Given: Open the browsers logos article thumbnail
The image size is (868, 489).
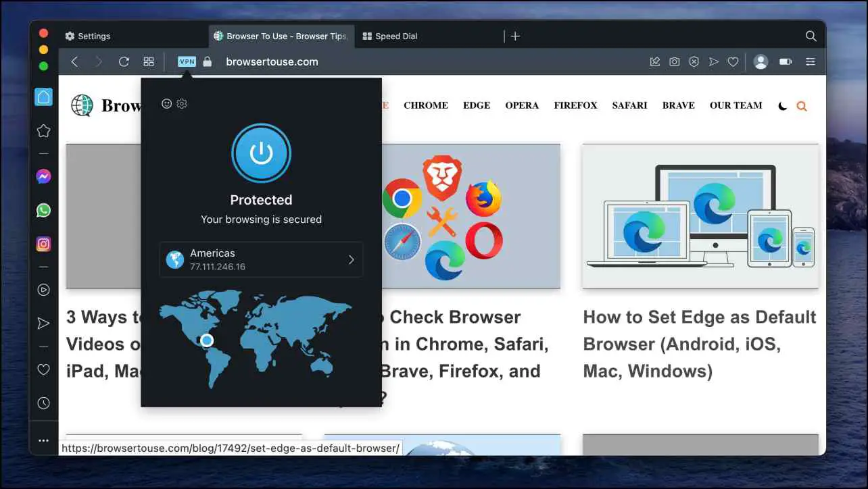Looking at the screenshot, I should pos(471,216).
